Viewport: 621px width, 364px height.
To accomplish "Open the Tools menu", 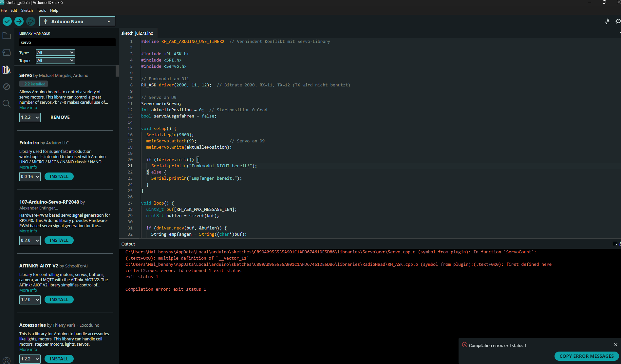I will (41, 10).
